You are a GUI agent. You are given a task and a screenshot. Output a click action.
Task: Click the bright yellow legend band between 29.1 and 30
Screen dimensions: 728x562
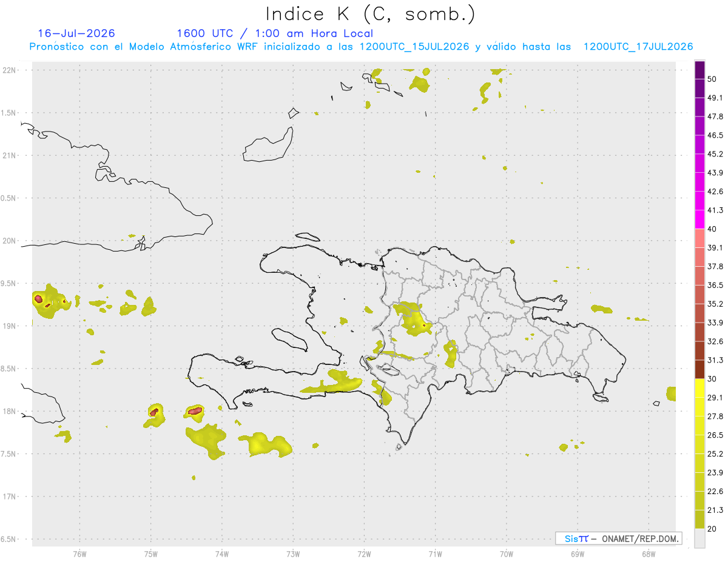(x=700, y=388)
